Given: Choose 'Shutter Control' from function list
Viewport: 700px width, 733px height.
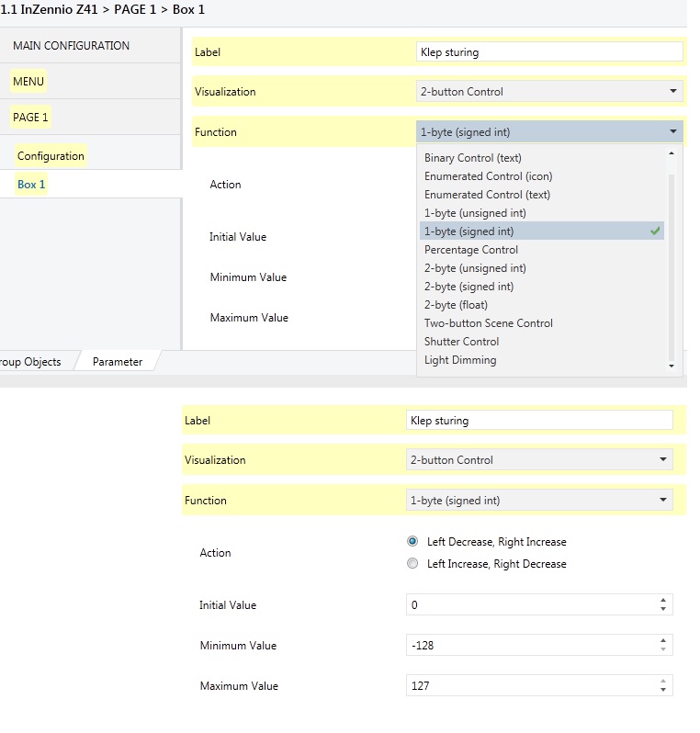Looking at the screenshot, I should pos(461,342).
